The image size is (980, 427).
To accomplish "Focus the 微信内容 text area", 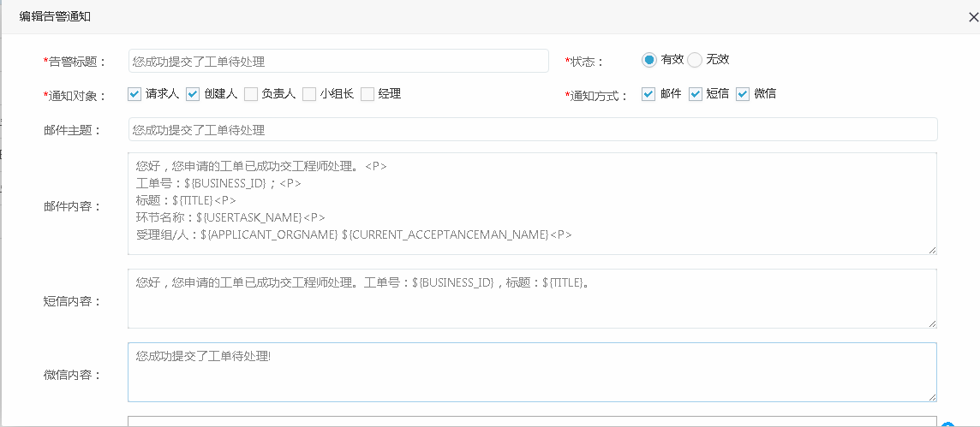I will pyautogui.click(x=532, y=373).
